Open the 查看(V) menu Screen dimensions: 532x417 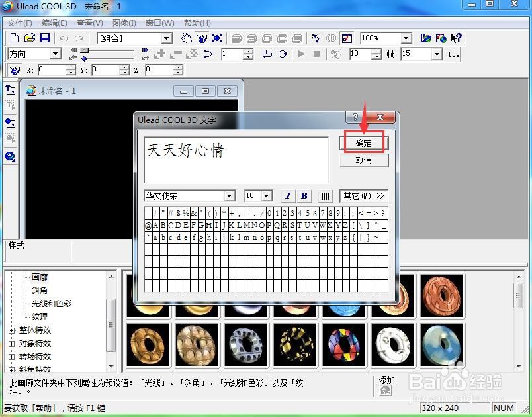(90, 23)
